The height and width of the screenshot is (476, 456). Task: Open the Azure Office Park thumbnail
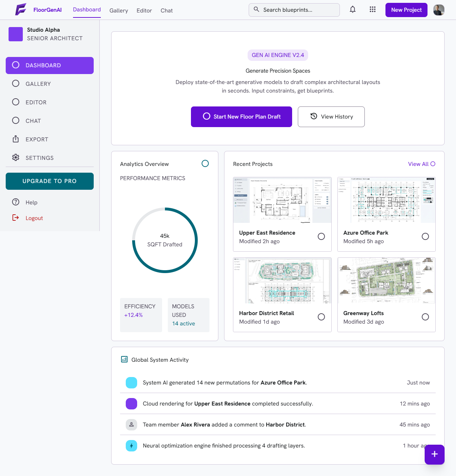[x=387, y=200]
